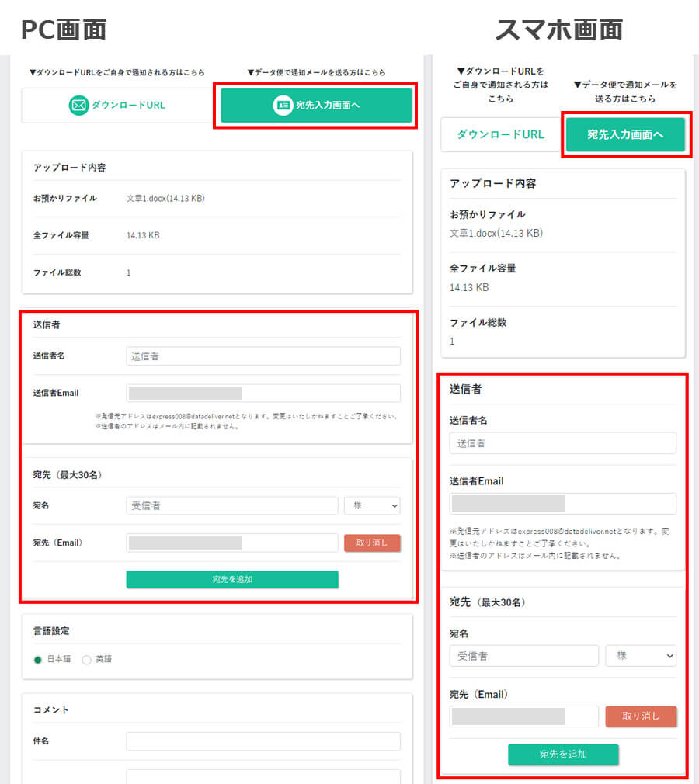This screenshot has width=699, height=784.
Task: Click the 全ファイル容量 label in PC view
Action: pyautogui.click(x=61, y=235)
